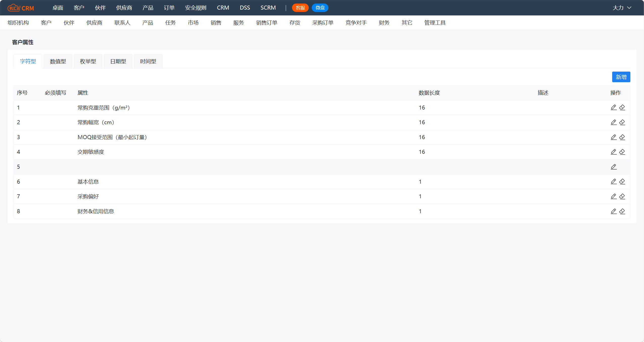Open the 竞争对手 submenu item
Viewport: 644px width, 342px height.
(356, 23)
